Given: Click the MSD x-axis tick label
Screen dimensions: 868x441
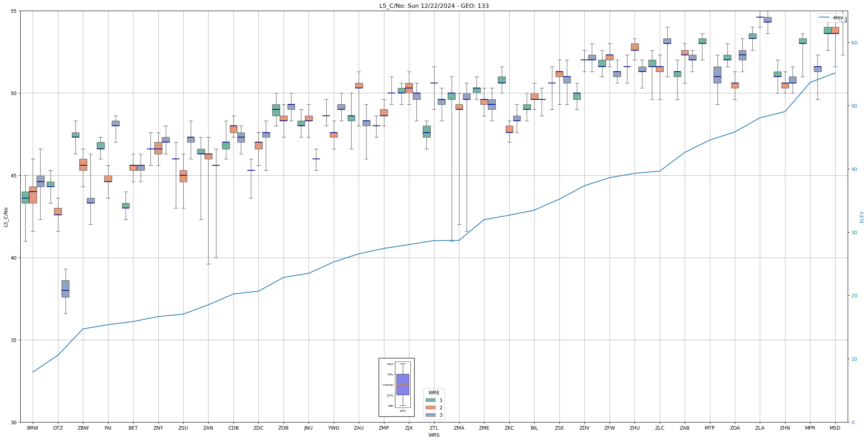Looking at the screenshot, I should pyautogui.click(x=835, y=428).
